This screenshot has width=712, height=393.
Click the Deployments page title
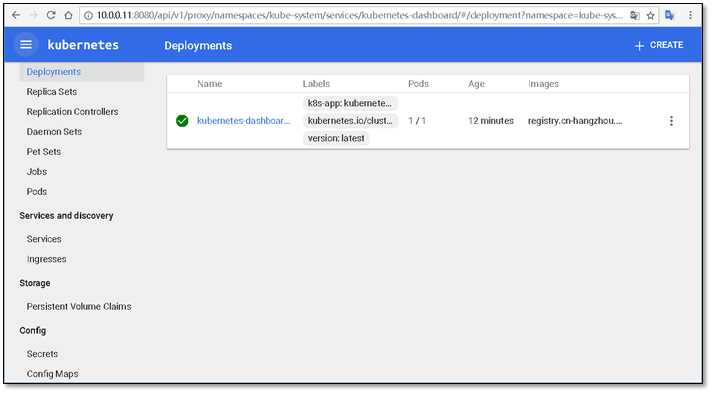(198, 45)
